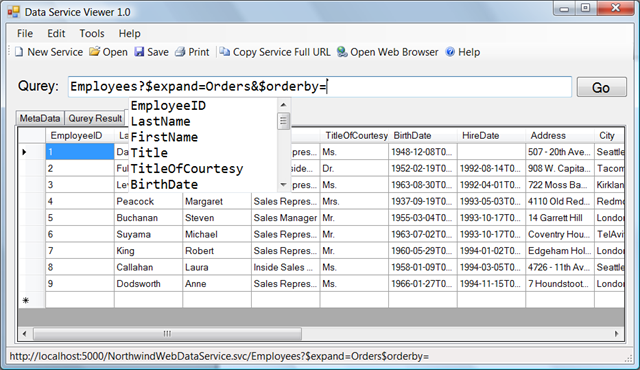Viewport: 640px width, 370px height.
Task: Click the Data Service Viewer title bar icon
Action: click(13, 12)
